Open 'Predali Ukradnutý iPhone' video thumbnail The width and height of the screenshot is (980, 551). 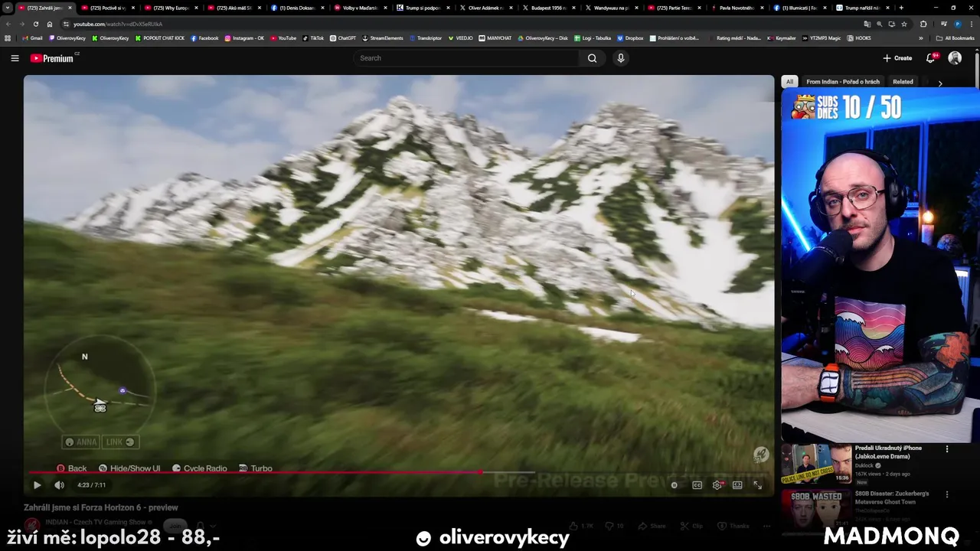pos(816,464)
